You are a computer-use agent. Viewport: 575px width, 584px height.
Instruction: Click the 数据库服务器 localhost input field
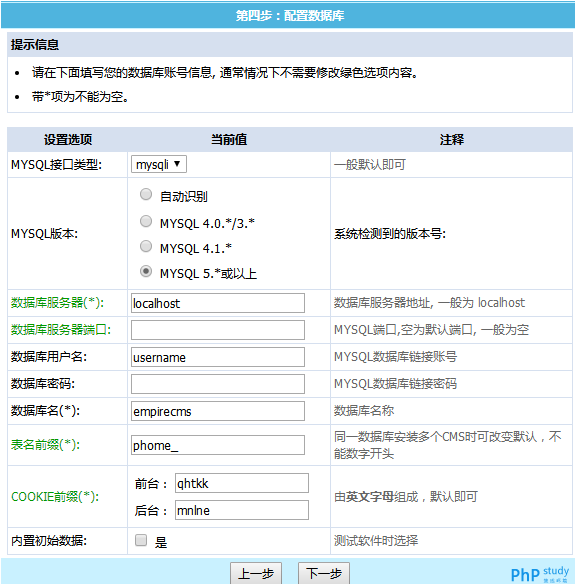(218, 303)
